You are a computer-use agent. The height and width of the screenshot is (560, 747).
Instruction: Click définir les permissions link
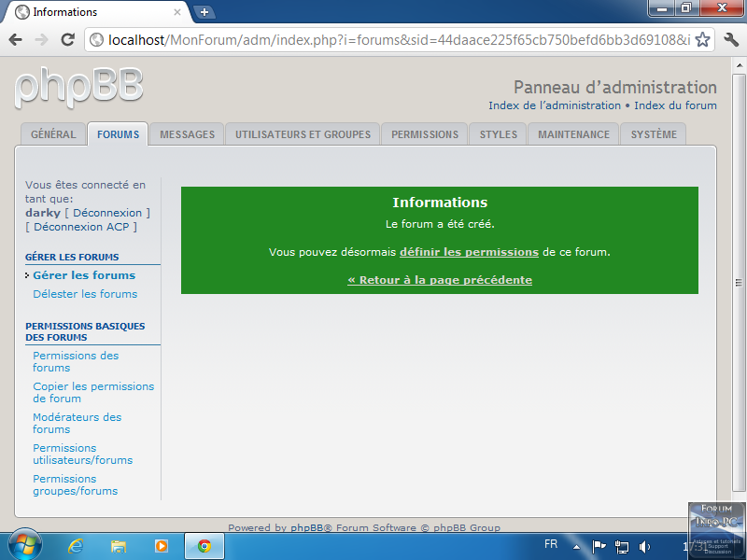point(469,252)
